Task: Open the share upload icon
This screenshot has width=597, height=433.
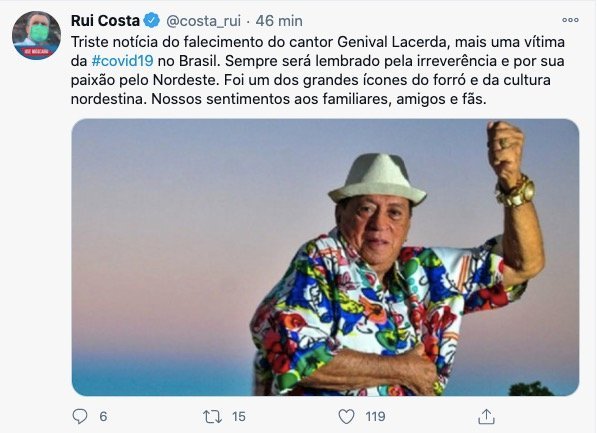Action: coord(486,416)
